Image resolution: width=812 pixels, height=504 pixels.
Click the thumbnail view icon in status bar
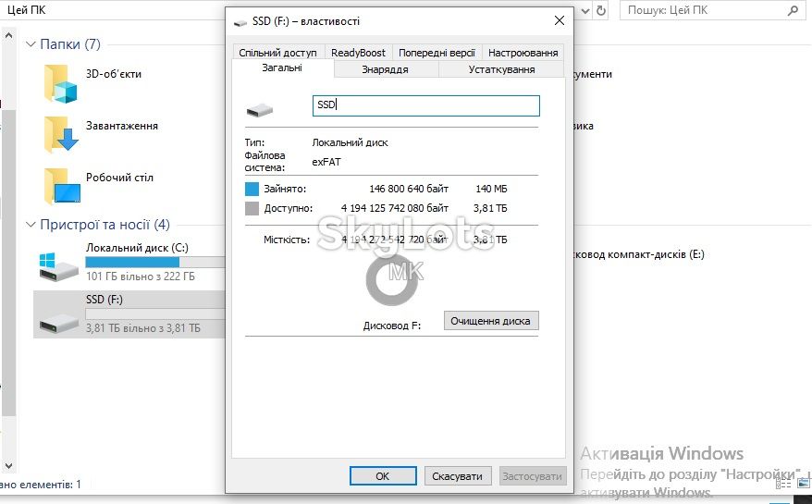803,484
